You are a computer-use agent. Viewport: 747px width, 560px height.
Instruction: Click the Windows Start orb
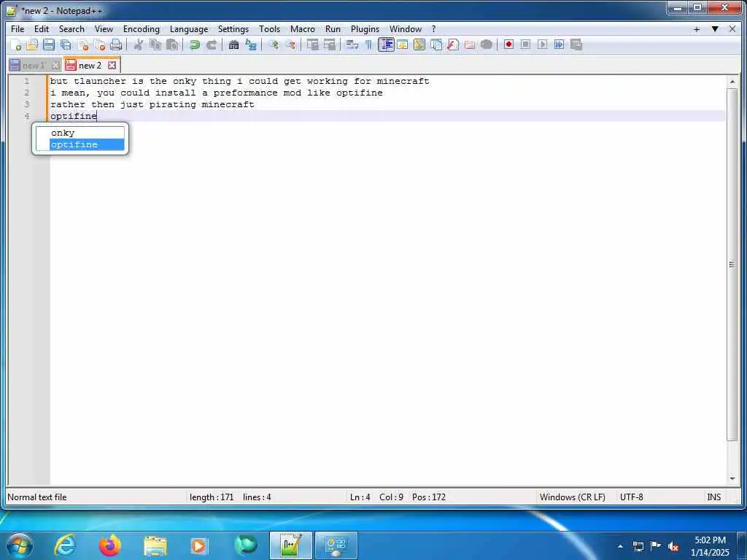[20, 545]
